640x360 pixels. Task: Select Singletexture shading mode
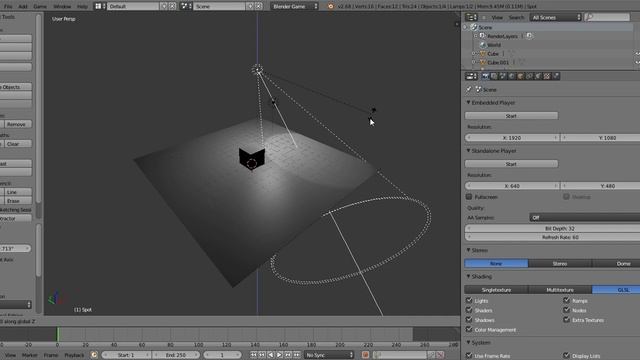pos(496,290)
